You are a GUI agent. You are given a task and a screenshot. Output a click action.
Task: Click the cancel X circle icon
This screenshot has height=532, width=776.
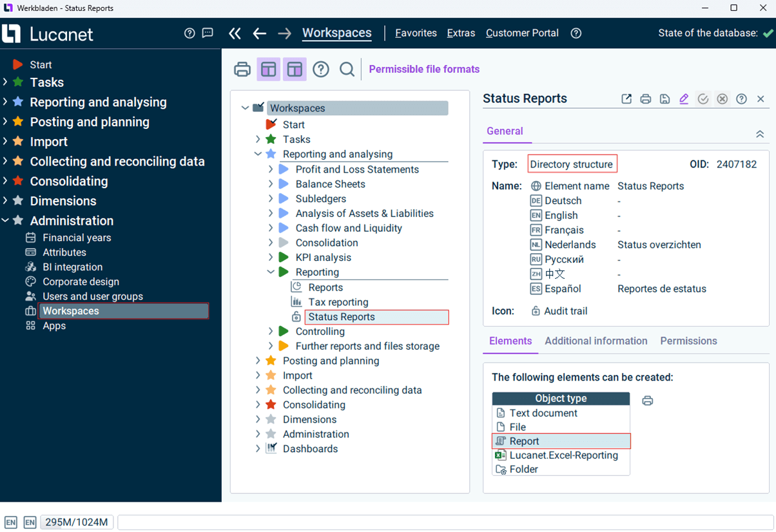723,99
